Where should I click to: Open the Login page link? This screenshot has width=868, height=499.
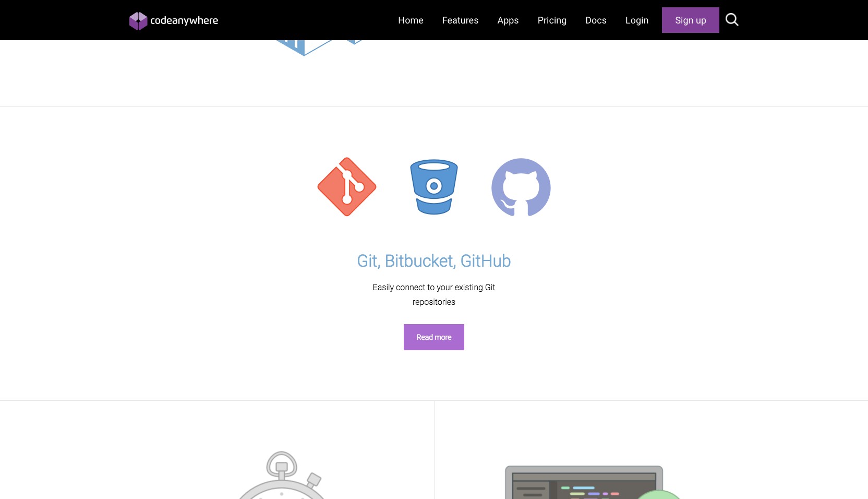coord(637,20)
